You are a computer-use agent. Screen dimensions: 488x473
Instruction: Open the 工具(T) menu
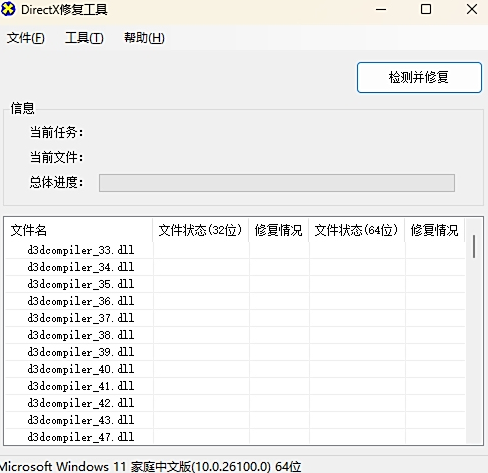pyautogui.click(x=84, y=38)
